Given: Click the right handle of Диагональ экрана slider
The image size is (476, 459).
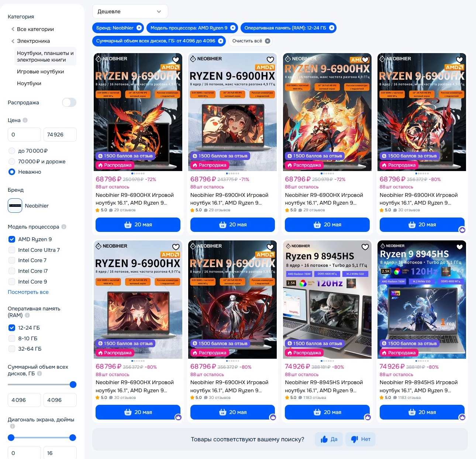Looking at the screenshot, I should pos(73,438).
